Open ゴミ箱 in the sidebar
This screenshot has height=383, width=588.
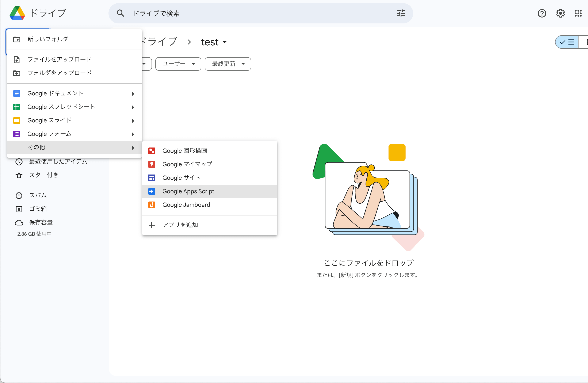[x=38, y=209]
